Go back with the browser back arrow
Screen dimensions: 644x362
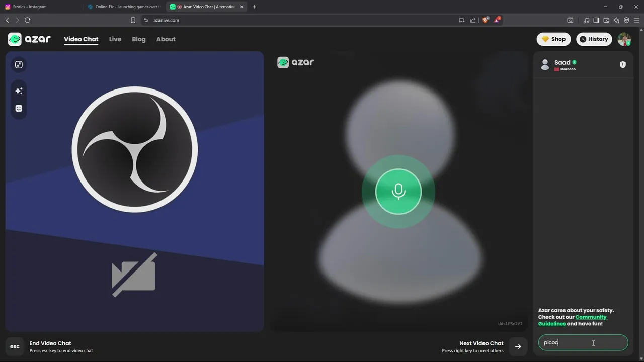pyautogui.click(x=7, y=20)
